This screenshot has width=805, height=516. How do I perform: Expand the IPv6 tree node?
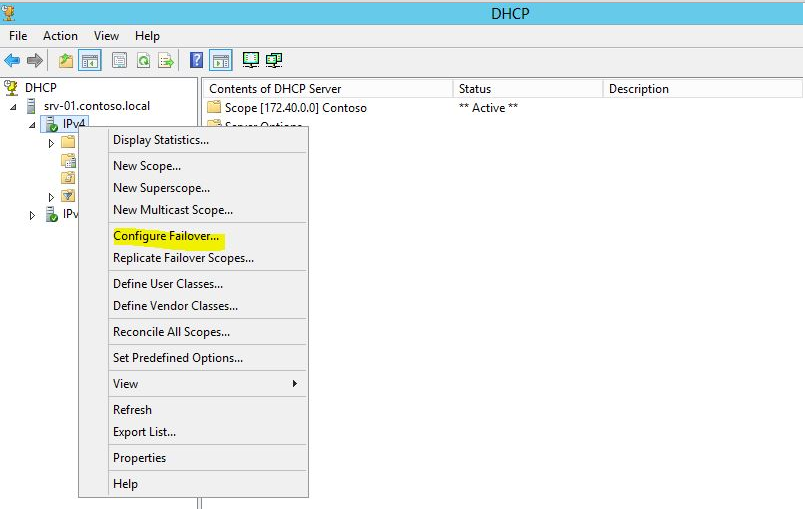(32, 215)
